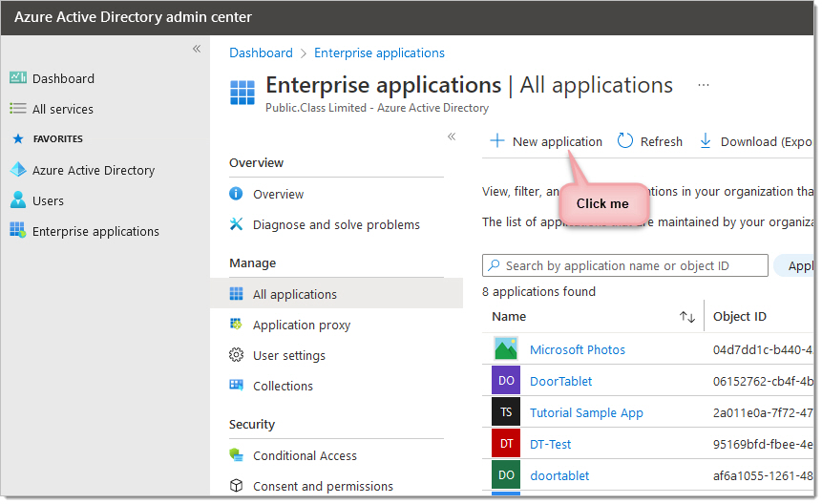Viewport: 822px width, 504px height.
Task: Click the Enterprise applications grid icon in sidebar
Action: point(18,231)
